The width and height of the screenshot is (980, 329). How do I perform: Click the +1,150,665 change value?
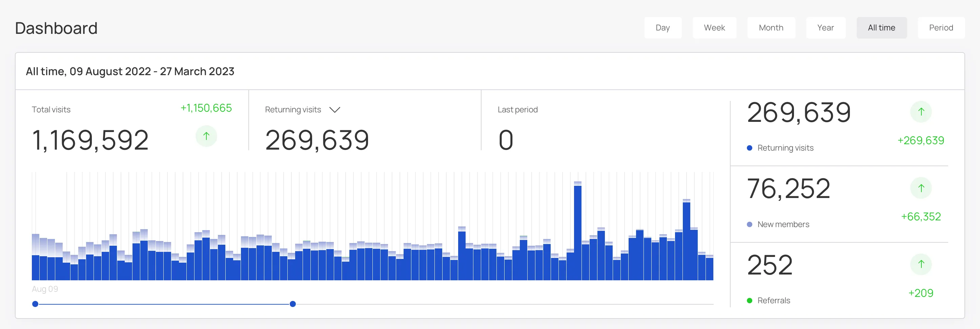206,108
